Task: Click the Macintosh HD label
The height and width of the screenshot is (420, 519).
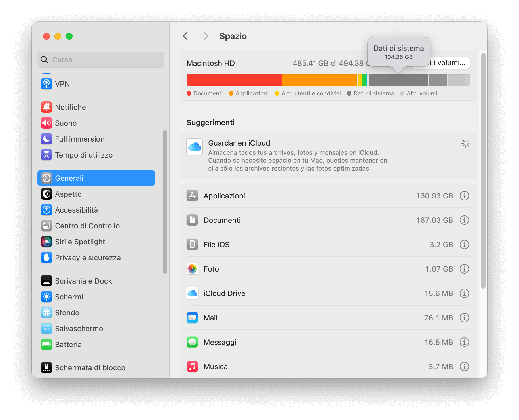Action: click(x=211, y=63)
